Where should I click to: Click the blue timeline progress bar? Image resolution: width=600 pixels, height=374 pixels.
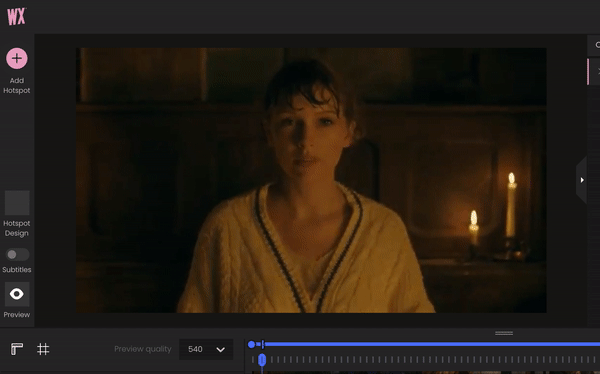pyautogui.click(x=432, y=345)
